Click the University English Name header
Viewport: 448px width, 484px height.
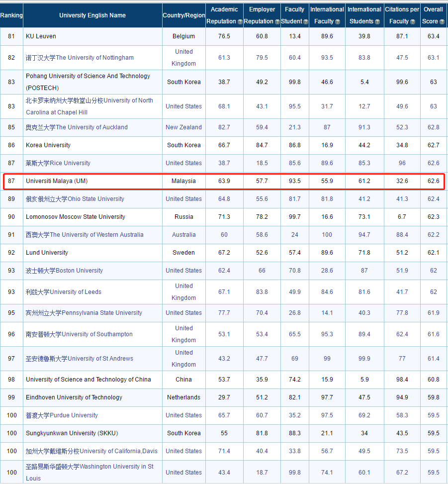tap(92, 15)
